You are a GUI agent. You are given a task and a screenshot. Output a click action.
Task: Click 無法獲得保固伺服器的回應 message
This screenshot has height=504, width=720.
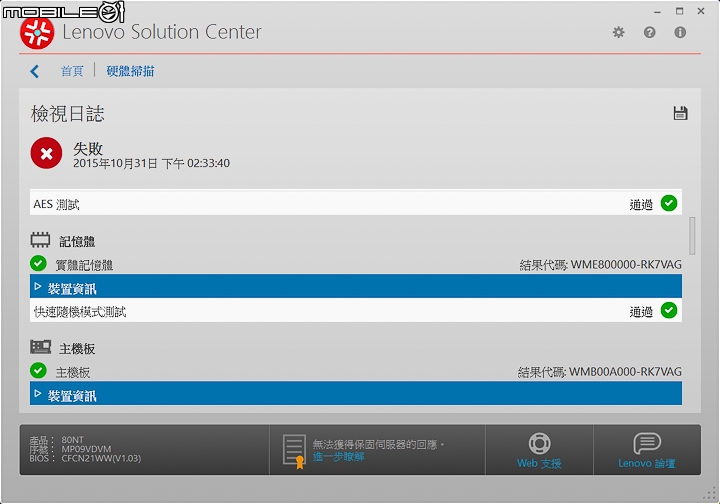tap(378, 444)
